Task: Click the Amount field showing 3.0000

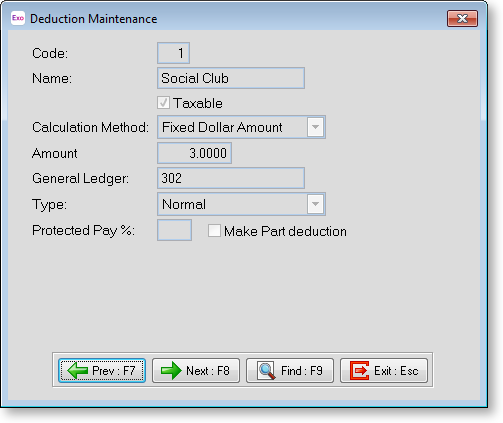Action: pos(194,153)
